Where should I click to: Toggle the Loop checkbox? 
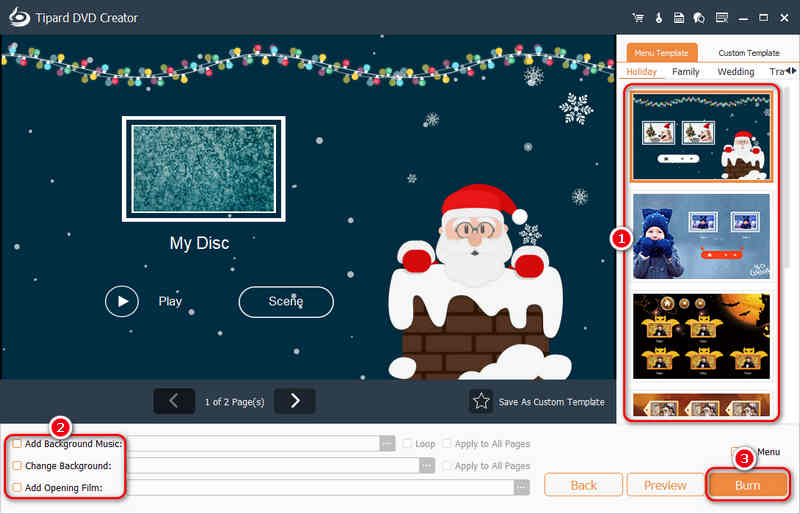407,444
